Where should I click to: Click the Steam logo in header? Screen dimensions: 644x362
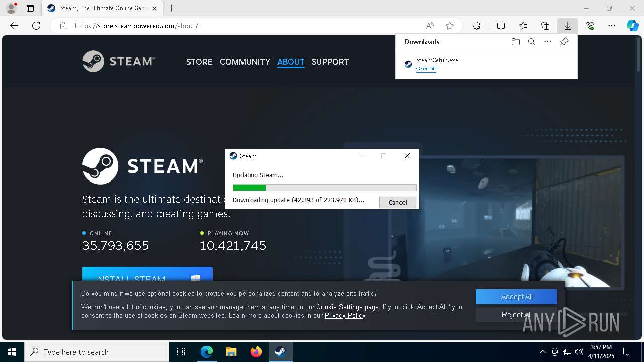tap(119, 61)
